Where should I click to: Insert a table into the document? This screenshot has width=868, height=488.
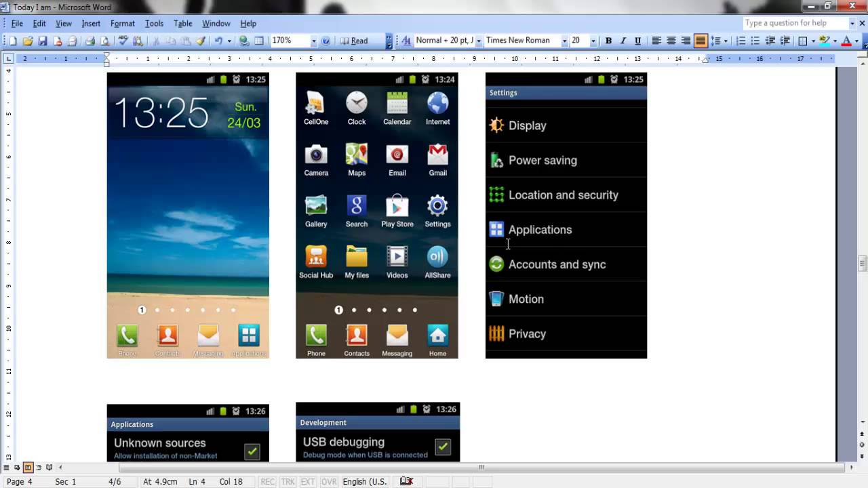click(x=258, y=41)
